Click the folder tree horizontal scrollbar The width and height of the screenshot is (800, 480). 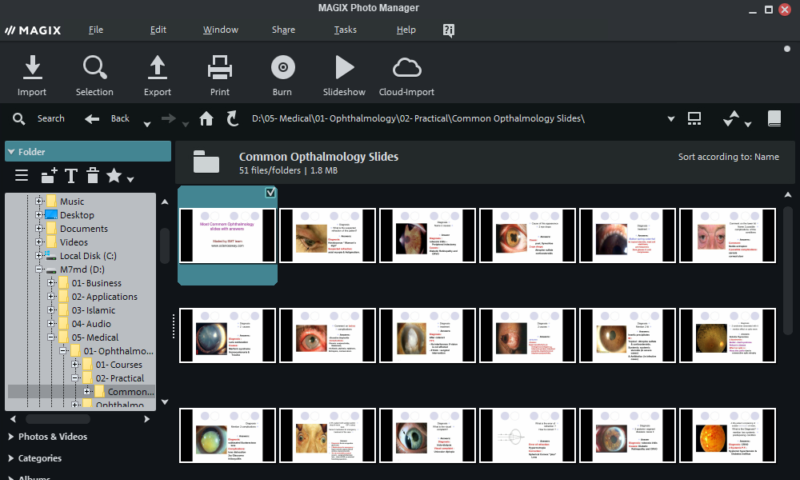(58, 419)
